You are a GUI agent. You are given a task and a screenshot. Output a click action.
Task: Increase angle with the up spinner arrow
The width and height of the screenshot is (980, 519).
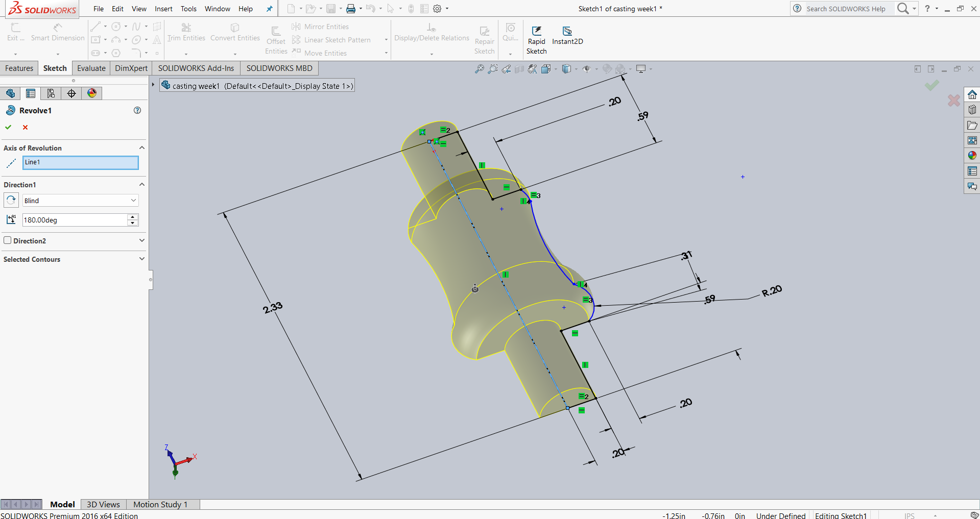coord(133,217)
